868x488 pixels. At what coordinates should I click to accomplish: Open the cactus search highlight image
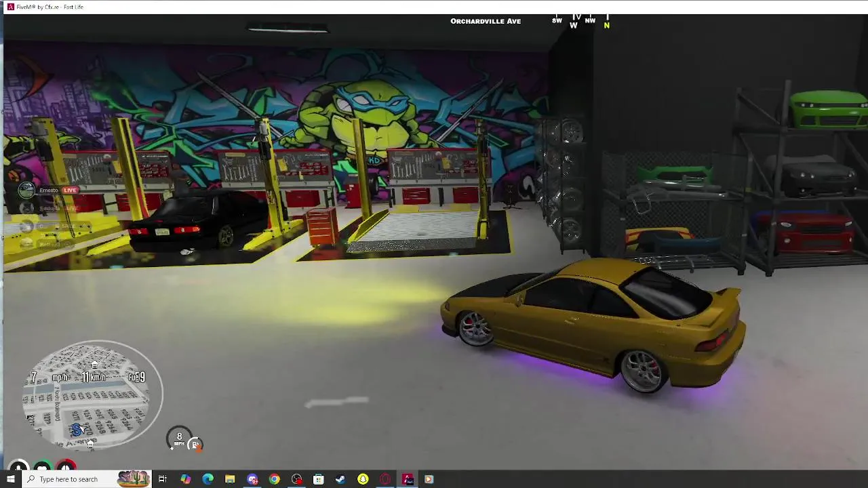133,479
